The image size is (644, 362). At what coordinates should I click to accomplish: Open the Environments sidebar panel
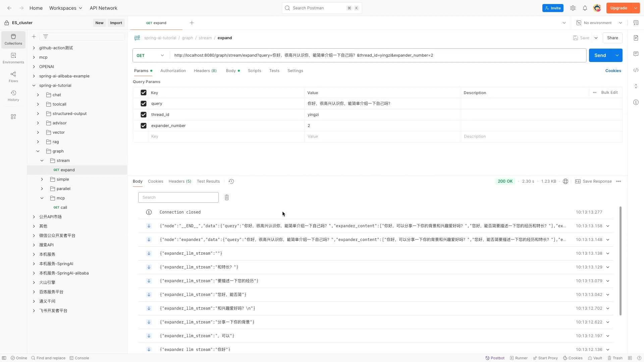point(13,58)
